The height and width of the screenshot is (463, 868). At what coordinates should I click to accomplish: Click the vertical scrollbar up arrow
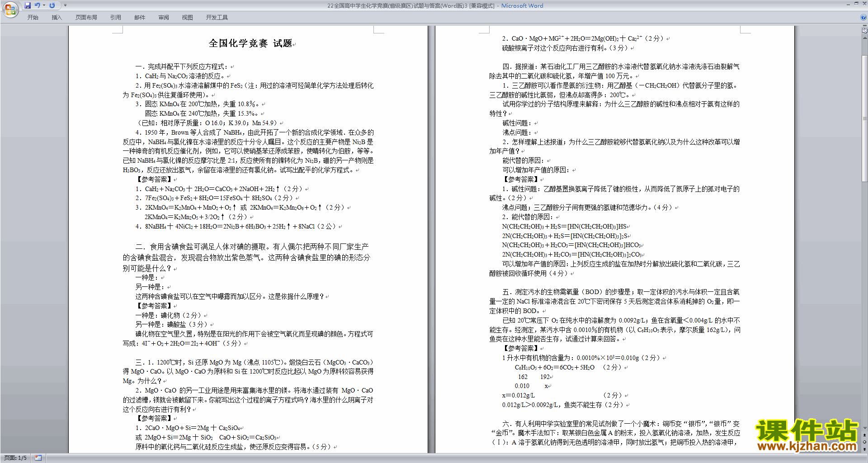(x=865, y=37)
